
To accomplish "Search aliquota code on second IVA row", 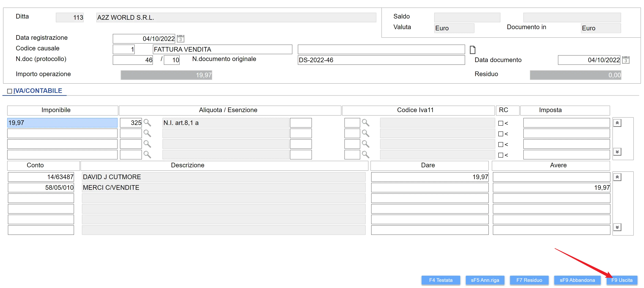I will pyautogui.click(x=147, y=134).
